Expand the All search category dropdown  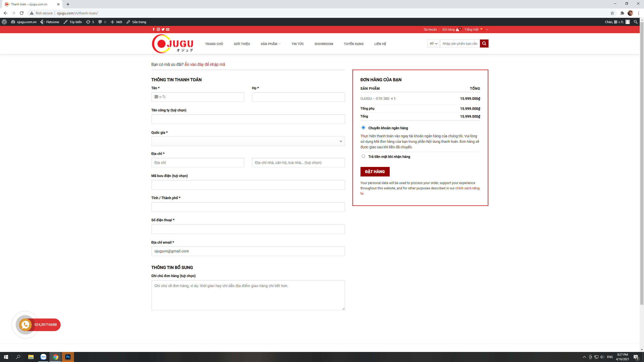[433, 43]
